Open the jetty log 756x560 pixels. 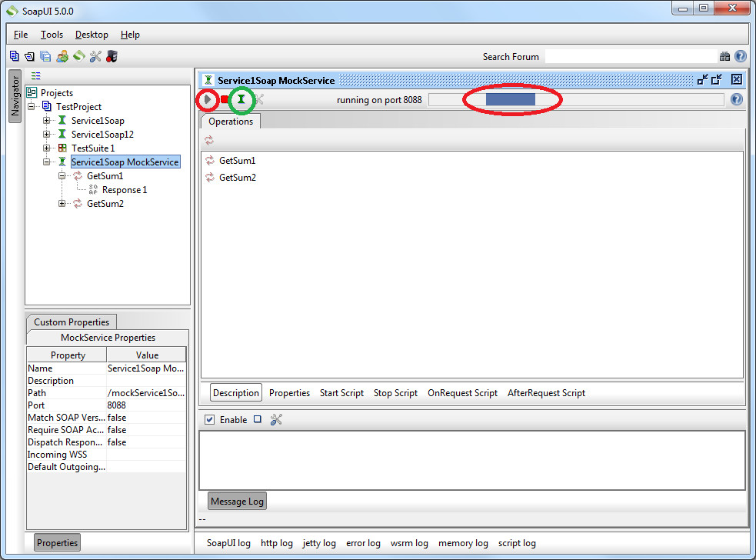319,542
